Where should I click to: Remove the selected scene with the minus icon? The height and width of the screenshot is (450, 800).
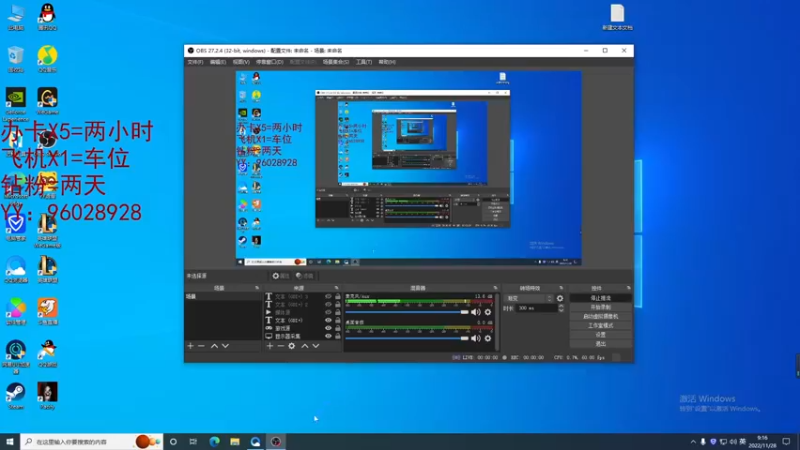point(202,346)
